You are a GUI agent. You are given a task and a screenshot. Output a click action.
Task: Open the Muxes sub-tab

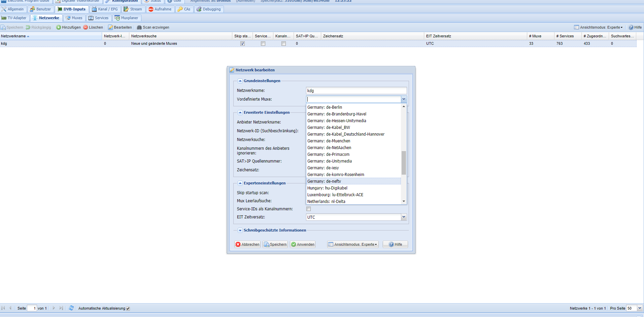[74, 18]
